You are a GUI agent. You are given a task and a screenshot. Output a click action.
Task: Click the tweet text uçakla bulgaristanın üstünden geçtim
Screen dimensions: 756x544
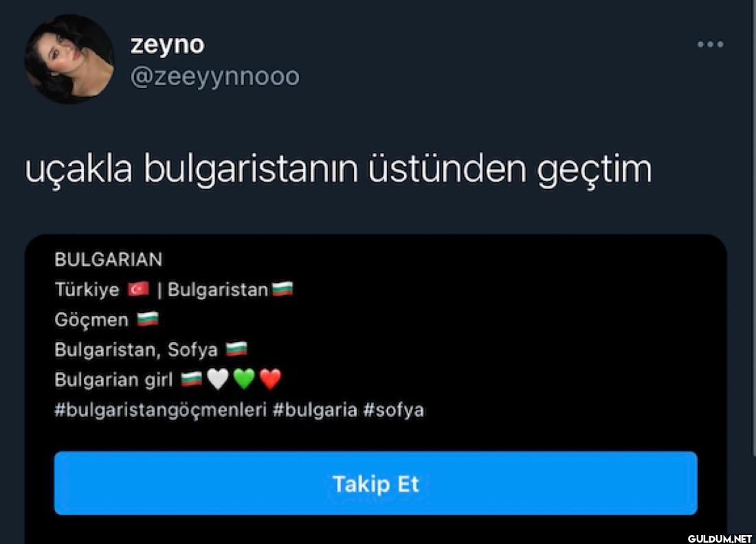[338, 169]
